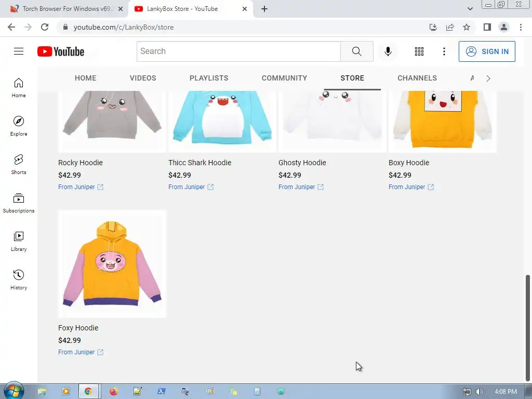Click the YouTube logo
The width and height of the screenshot is (532, 399).
point(61,51)
